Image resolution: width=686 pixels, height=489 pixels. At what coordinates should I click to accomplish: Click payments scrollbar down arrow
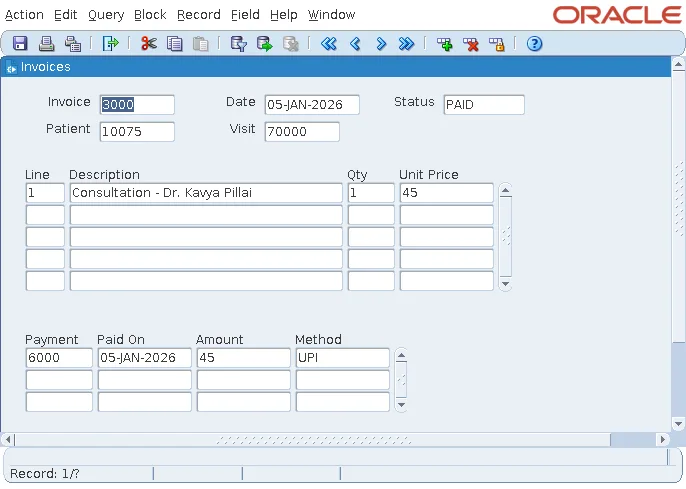click(401, 405)
